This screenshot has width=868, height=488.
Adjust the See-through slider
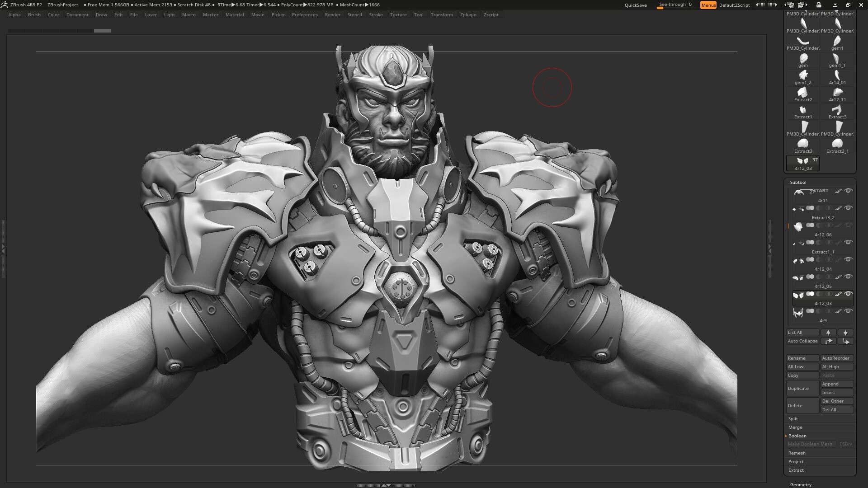(675, 5)
